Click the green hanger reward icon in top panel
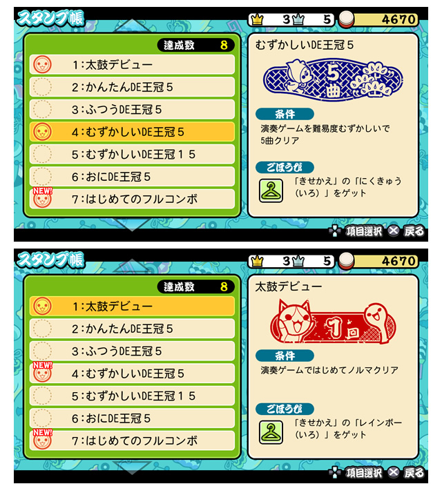The height and width of the screenshot is (504, 442). 271,191
